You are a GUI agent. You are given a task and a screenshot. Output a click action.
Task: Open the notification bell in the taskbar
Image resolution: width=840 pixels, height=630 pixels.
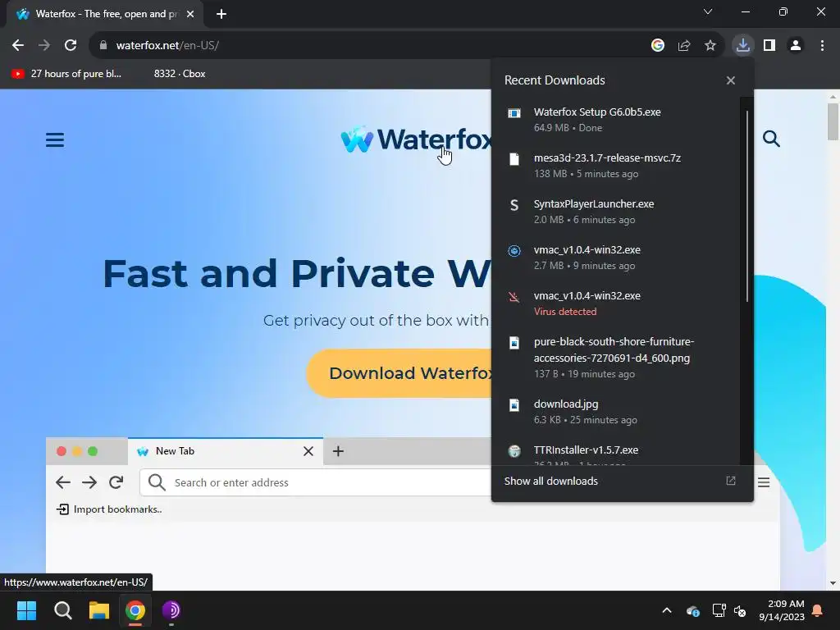[818, 610]
